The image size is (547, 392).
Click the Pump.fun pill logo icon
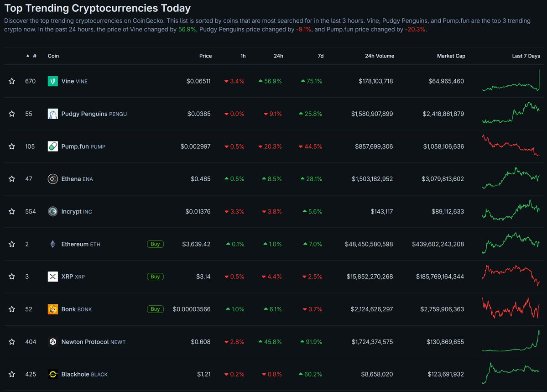click(x=52, y=146)
